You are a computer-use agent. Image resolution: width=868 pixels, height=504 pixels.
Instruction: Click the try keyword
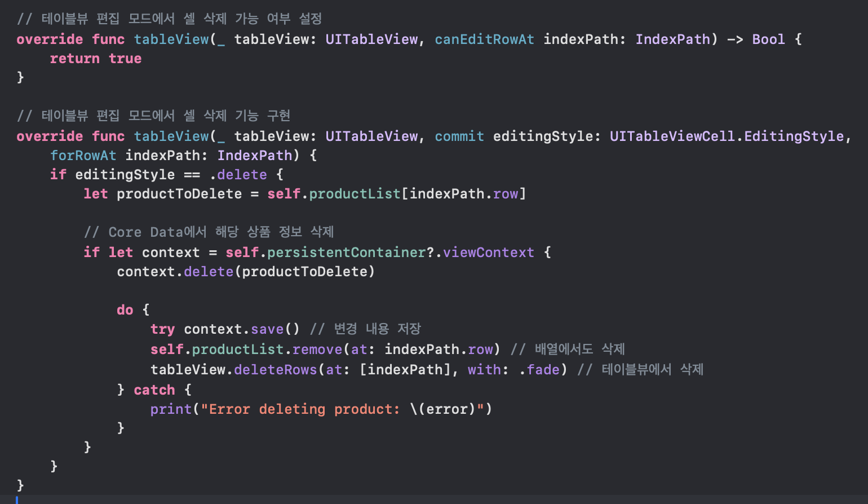pyautogui.click(x=162, y=329)
